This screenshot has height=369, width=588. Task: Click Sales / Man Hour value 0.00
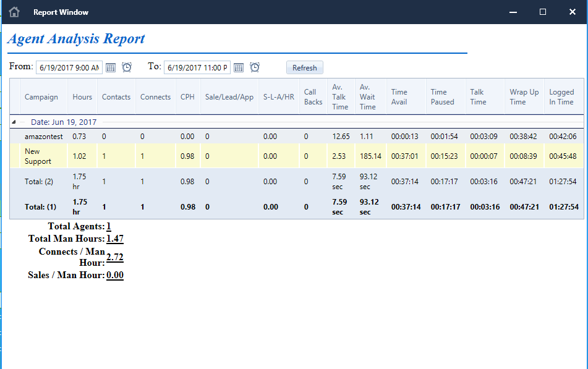115,275
